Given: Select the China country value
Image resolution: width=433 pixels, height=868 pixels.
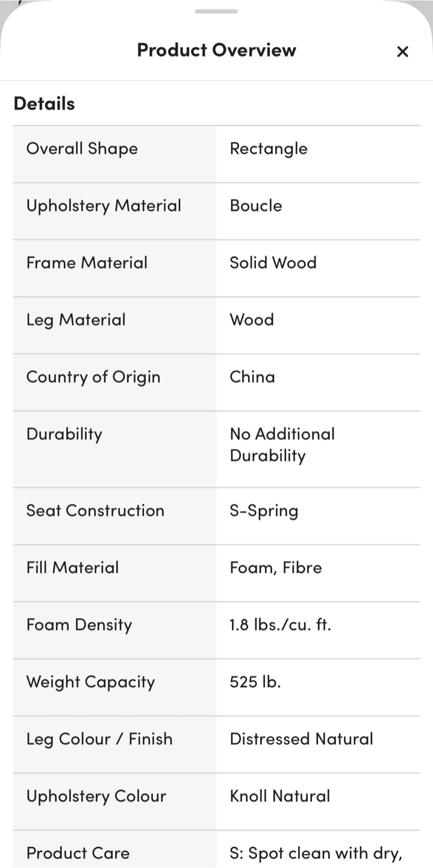Looking at the screenshot, I should (252, 377).
